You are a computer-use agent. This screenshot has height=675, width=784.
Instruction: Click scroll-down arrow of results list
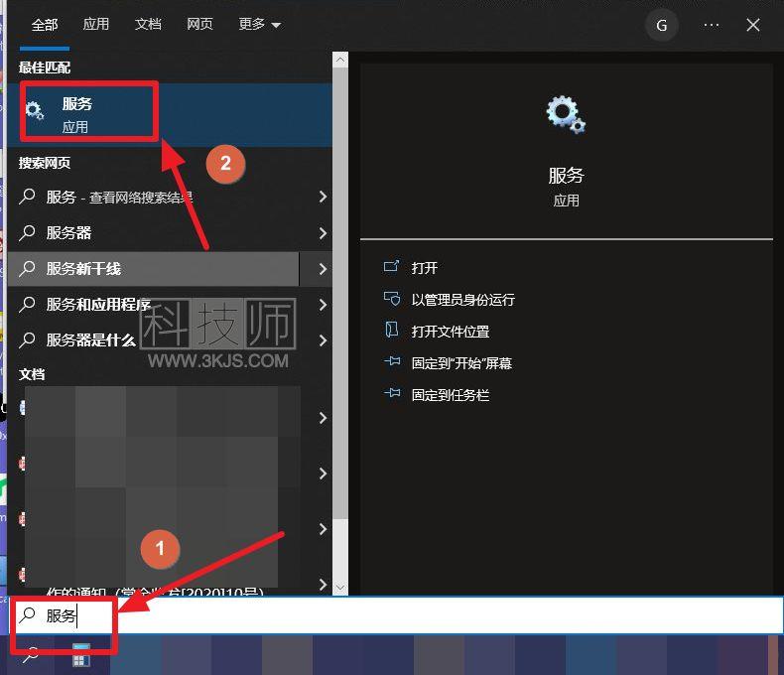pyautogui.click(x=340, y=588)
